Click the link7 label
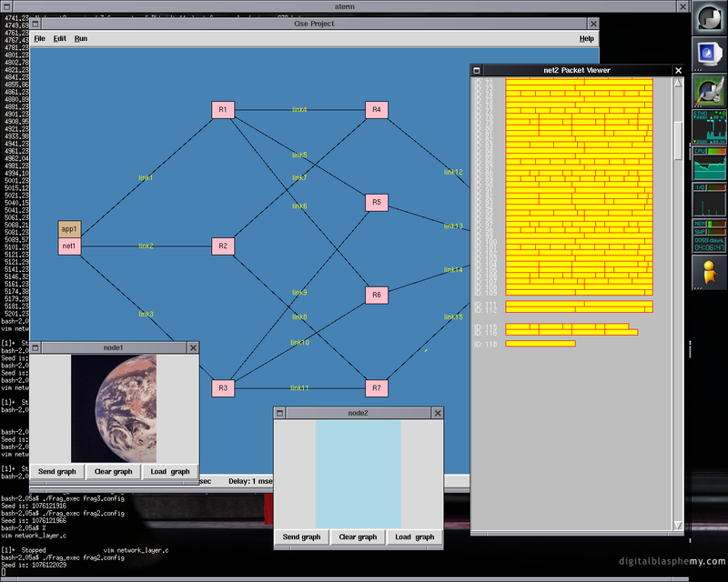The width and height of the screenshot is (728, 582). click(x=299, y=177)
